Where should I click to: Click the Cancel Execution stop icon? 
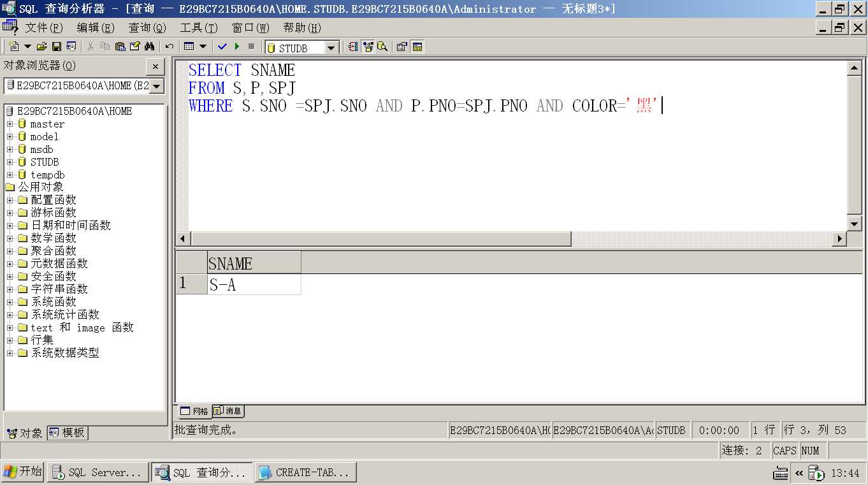[252, 47]
